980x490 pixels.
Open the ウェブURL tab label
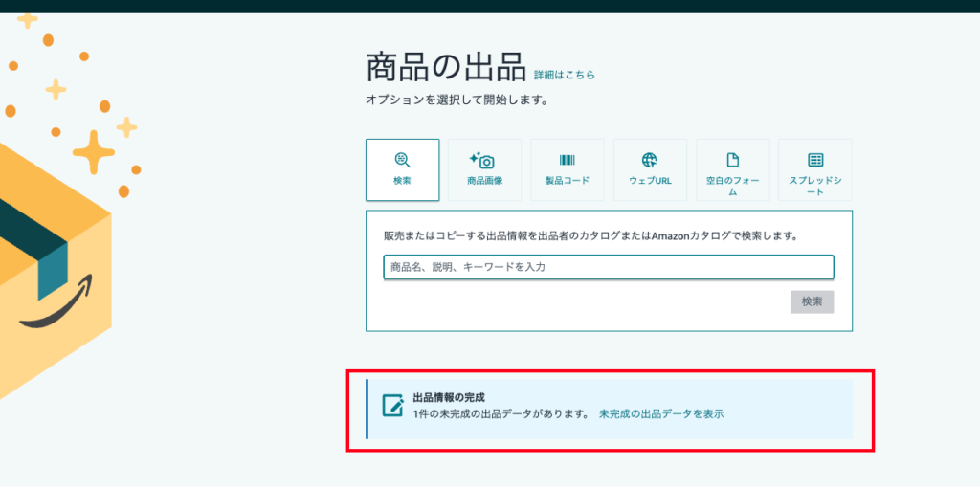click(x=650, y=180)
